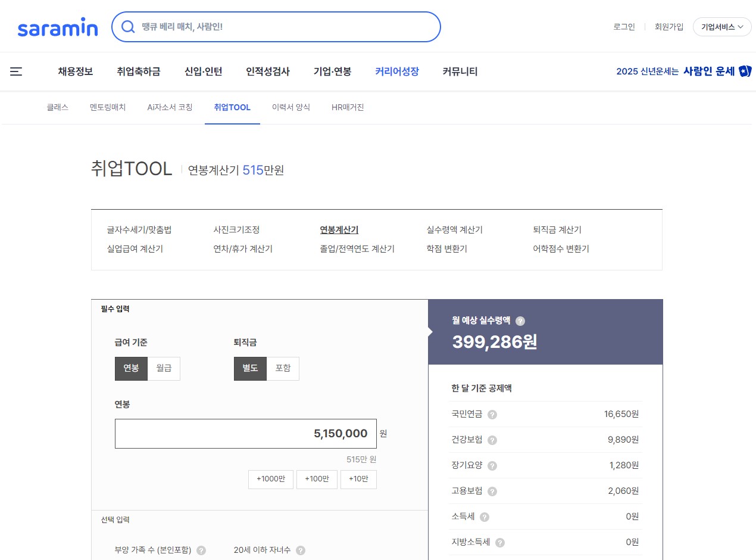The height and width of the screenshot is (560, 756).
Task: Click the 국민연금 help icon
Action: point(492,414)
